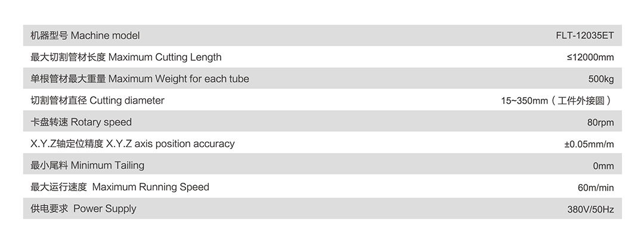Select the 15~350mm diameter value
The image size is (644, 243).
point(524,101)
